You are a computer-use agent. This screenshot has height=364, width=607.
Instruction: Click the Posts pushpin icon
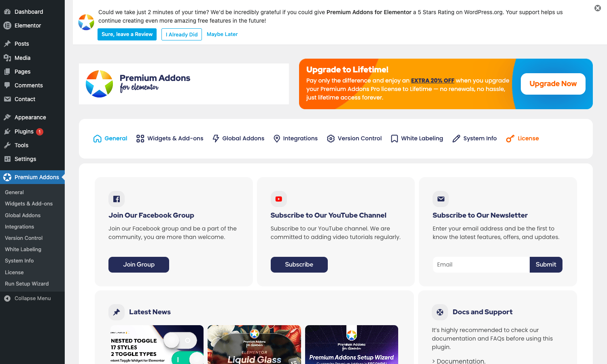click(x=7, y=44)
